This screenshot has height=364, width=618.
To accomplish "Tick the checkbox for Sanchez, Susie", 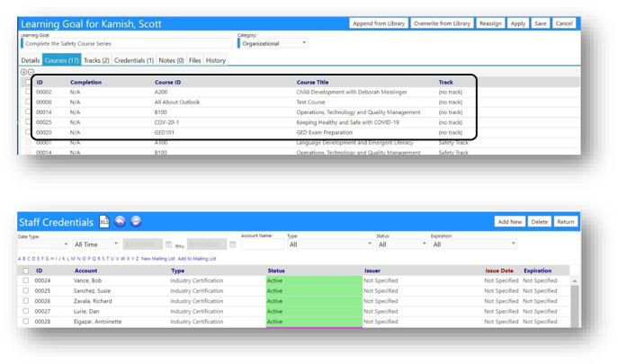I will pos(25,290).
